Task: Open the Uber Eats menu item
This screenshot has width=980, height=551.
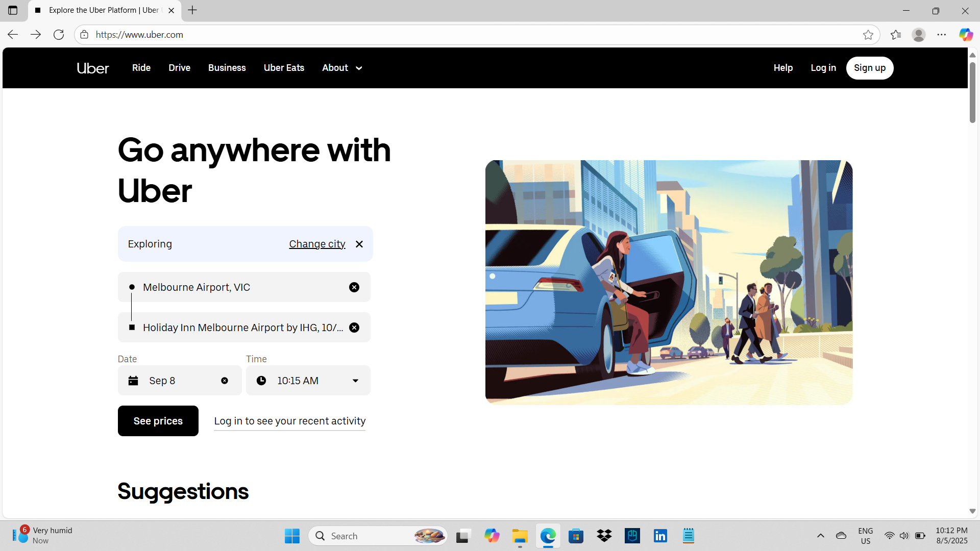Action: pyautogui.click(x=284, y=68)
